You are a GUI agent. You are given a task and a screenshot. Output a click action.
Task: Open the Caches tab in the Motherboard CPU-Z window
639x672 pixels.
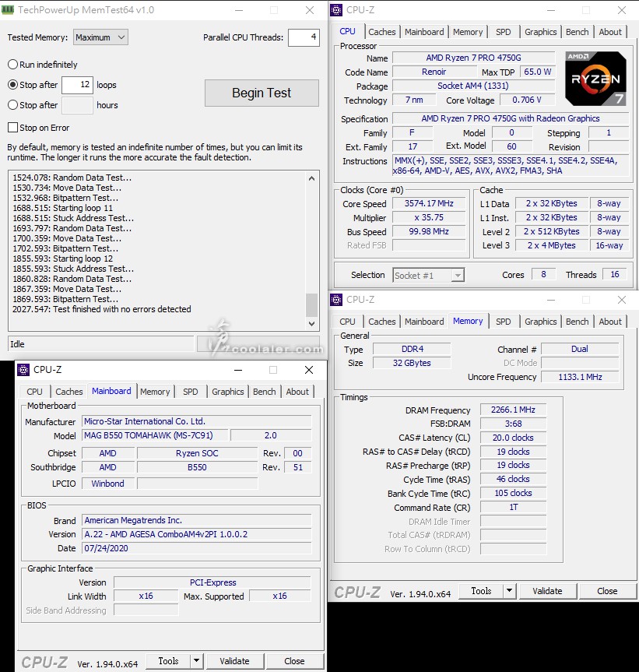pyautogui.click(x=69, y=392)
